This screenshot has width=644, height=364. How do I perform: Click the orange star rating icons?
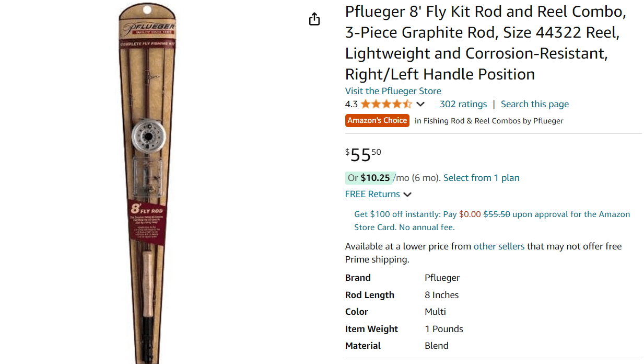[386, 104]
